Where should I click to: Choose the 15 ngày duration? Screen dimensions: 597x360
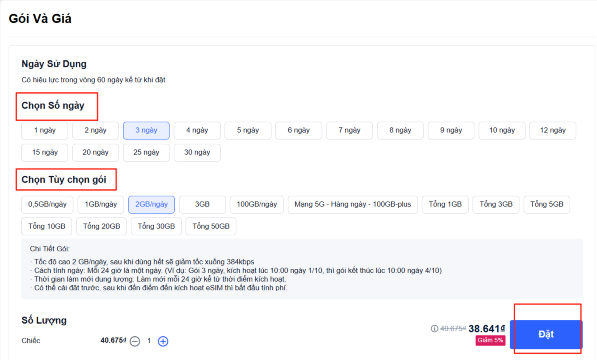[x=45, y=152]
